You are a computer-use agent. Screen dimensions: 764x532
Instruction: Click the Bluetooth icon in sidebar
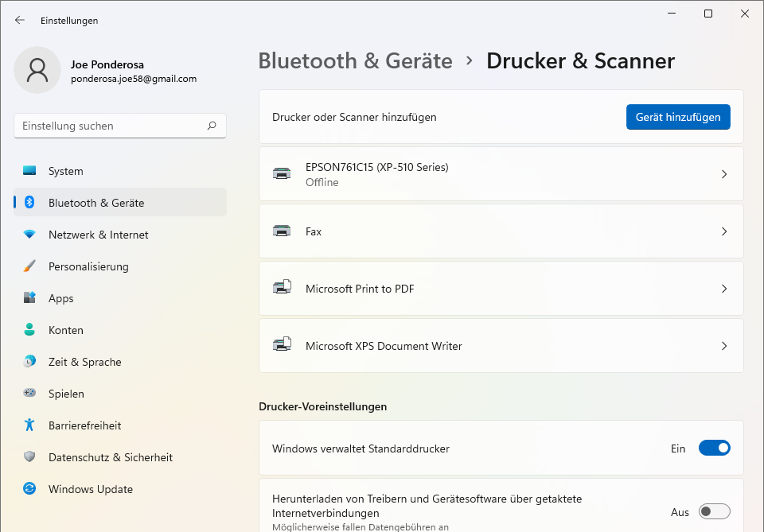29,203
